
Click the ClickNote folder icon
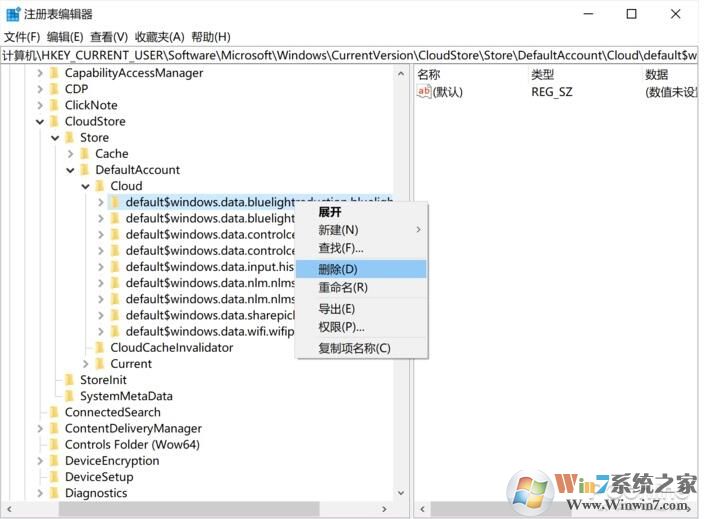tap(54, 105)
